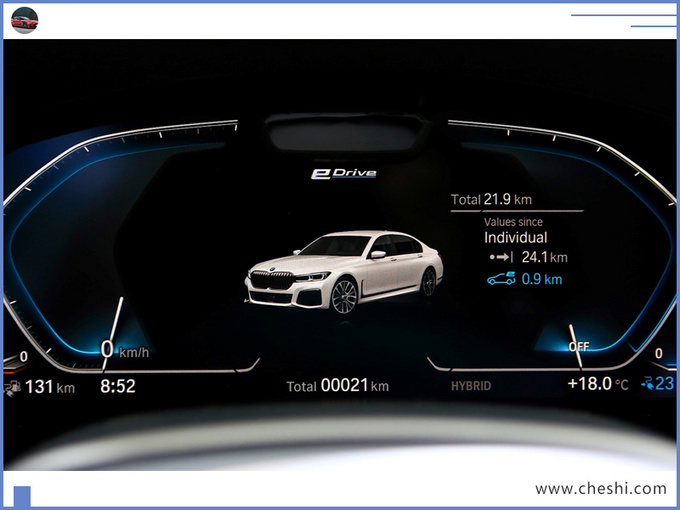
Task: Select the Individual values setting
Action: tap(515, 238)
